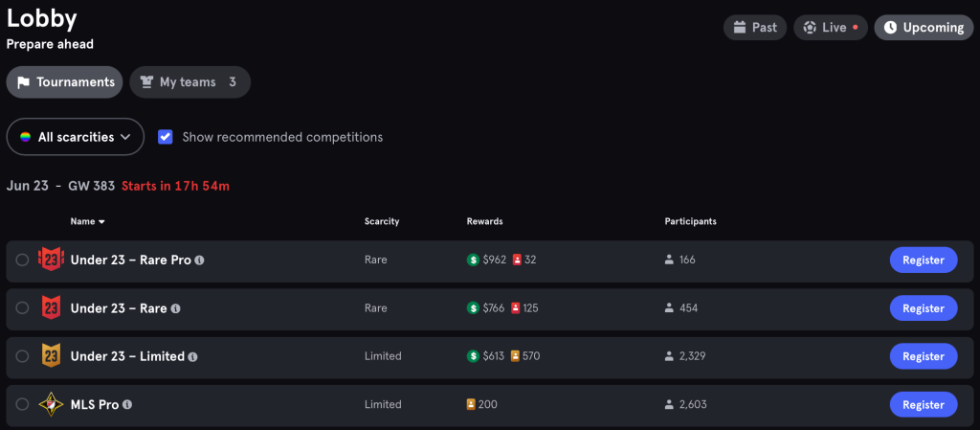
Task: Select the MLS Pro row radio button
Action: click(x=23, y=404)
